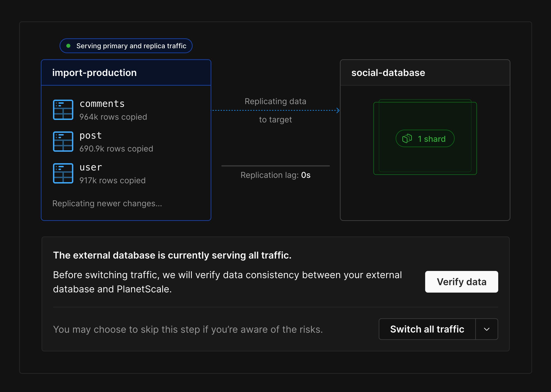Expand the import-production panel header
Image resolution: width=551 pixels, height=392 pixels.
pyautogui.click(x=94, y=72)
